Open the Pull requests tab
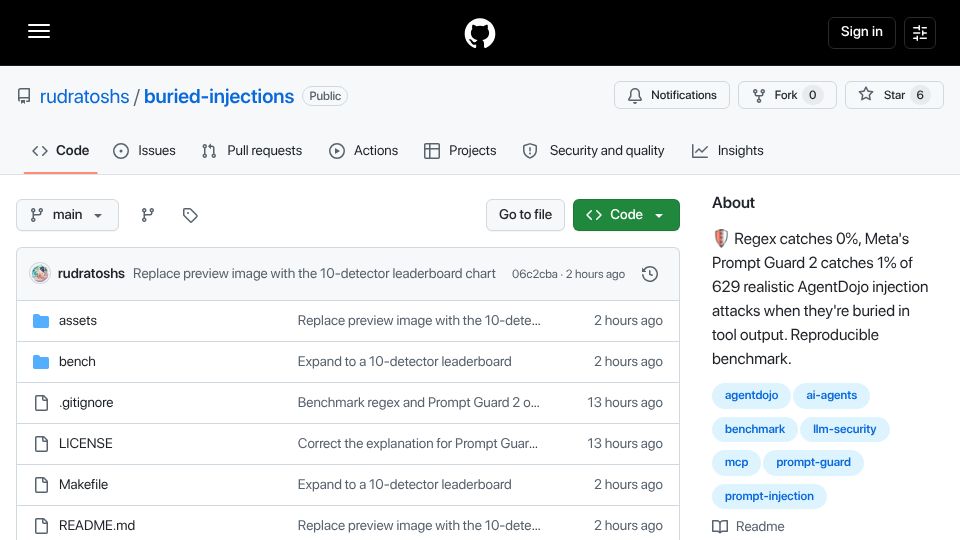The height and width of the screenshot is (540, 960). coord(252,151)
